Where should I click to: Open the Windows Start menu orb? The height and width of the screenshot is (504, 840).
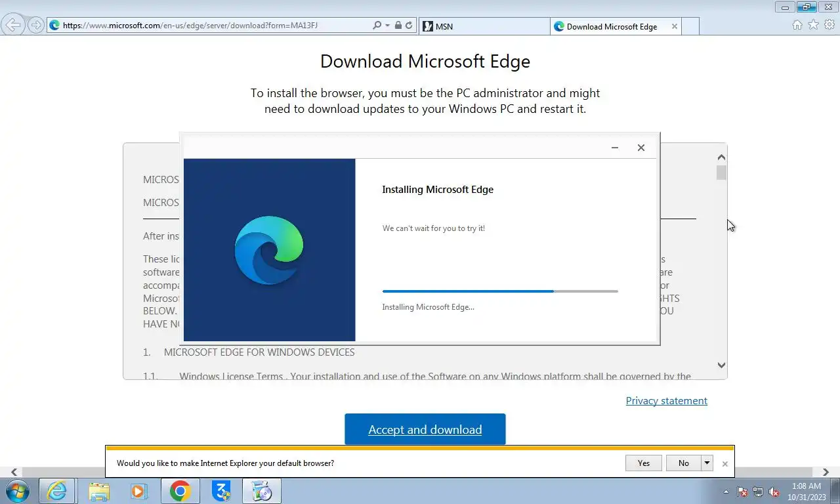point(18,491)
